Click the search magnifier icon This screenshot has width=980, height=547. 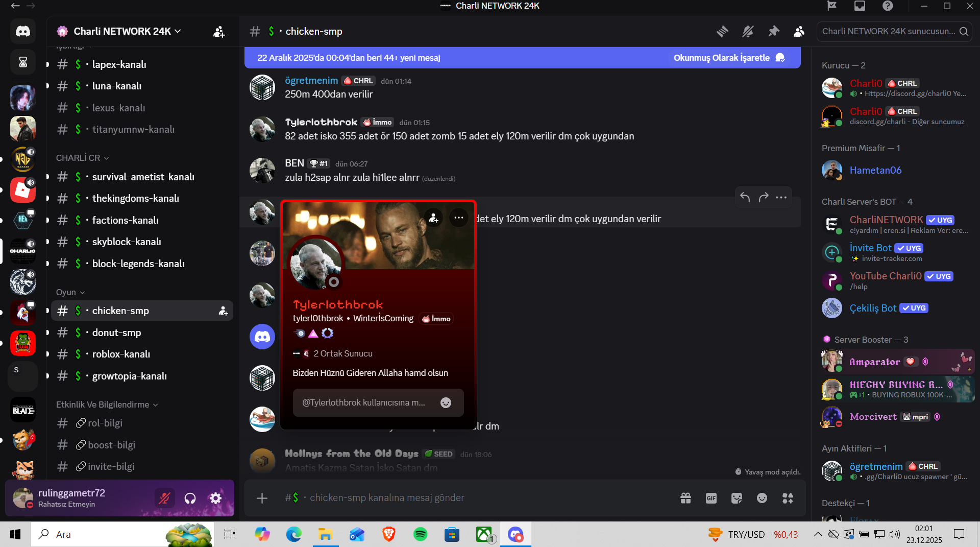tap(964, 31)
